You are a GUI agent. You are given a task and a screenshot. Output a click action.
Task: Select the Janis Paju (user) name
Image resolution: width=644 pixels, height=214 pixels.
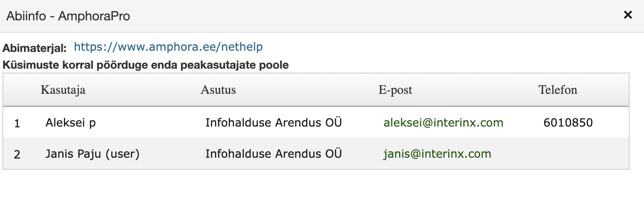coord(92,154)
